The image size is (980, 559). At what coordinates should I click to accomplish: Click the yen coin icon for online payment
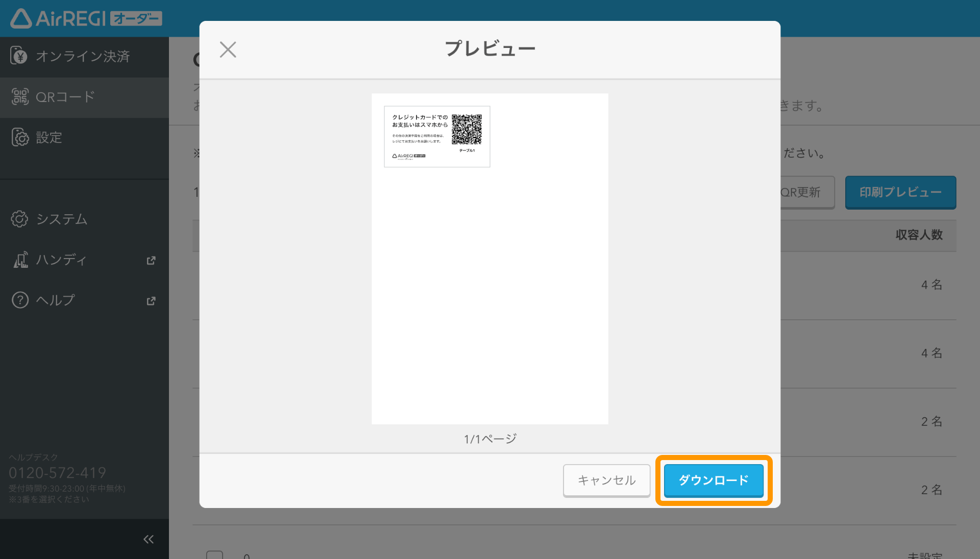click(x=19, y=56)
